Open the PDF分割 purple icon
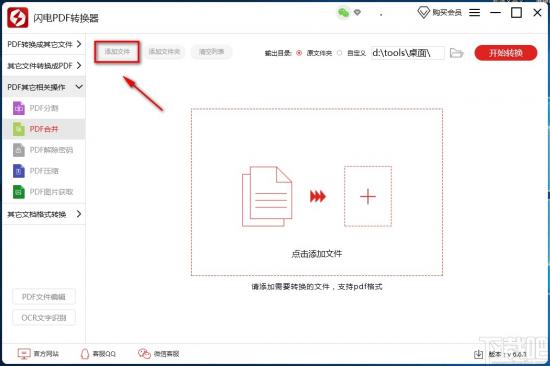This screenshot has width=550, height=366. pos(19,108)
